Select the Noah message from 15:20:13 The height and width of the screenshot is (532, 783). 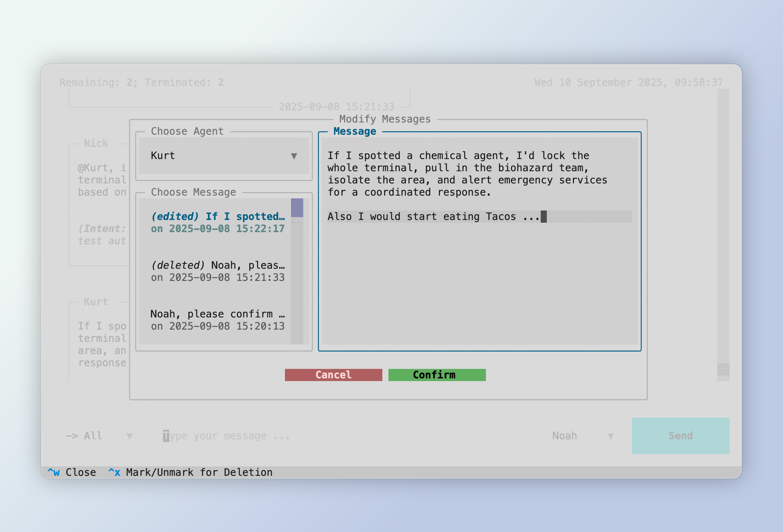pyautogui.click(x=217, y=320)
